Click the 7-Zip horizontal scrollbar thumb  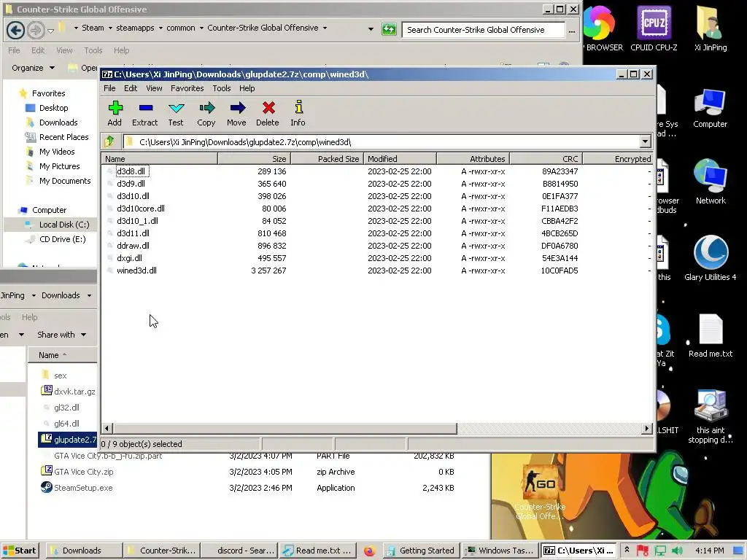[285, 429]
